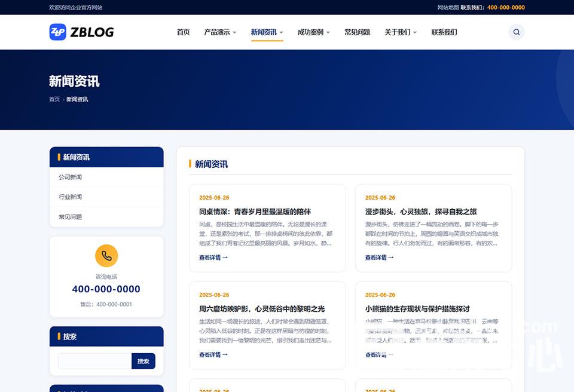Click the 新闻资讯 breadcrumb text
574x392 pixels.
pyautogui.click(x=77, y=99)
